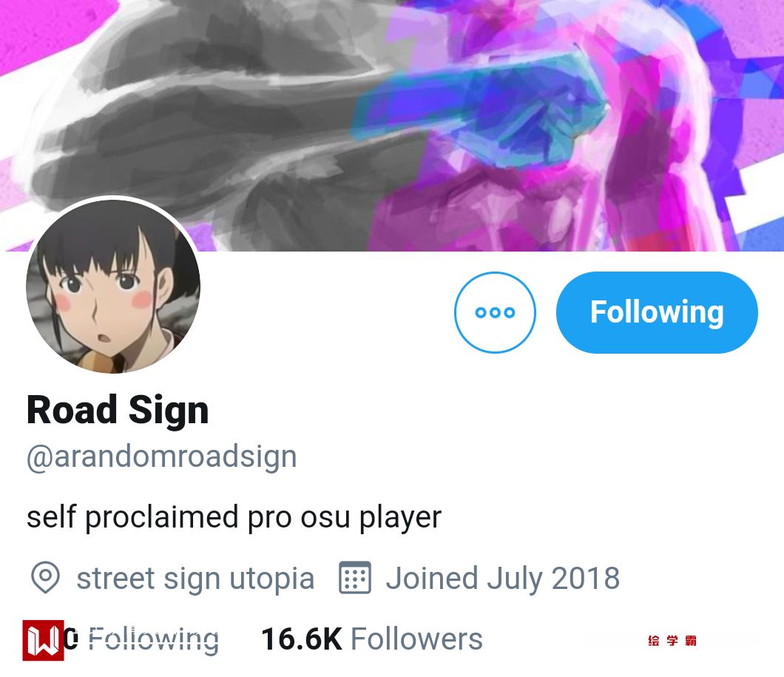Image resolution: width=784 pixels, height=677 pixels.
Task: Click the self proclaimed pro osu player bio
Action: pos(234,517)
